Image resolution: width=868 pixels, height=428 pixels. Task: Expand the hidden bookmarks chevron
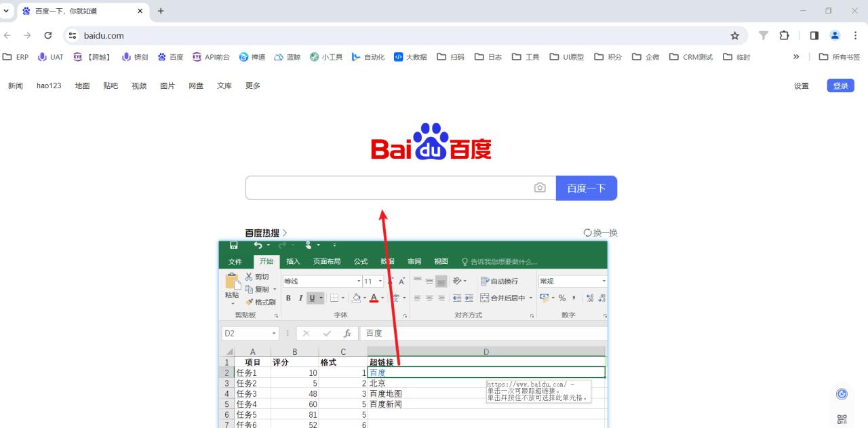pos(796,57)
